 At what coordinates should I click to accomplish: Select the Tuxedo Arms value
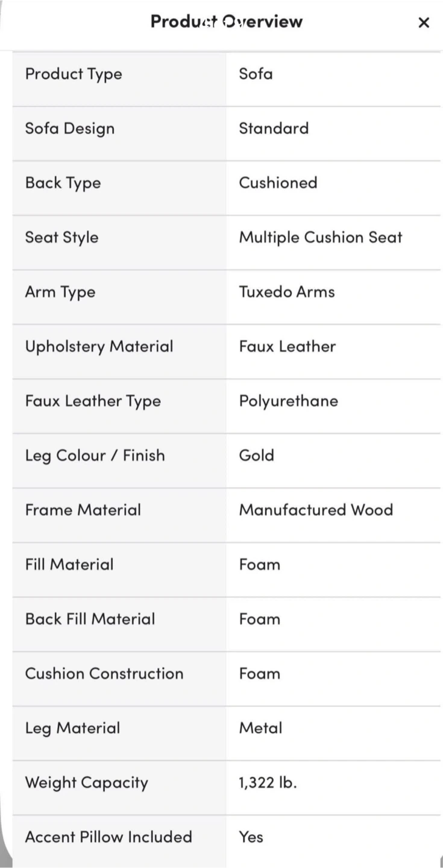point(287,292)
